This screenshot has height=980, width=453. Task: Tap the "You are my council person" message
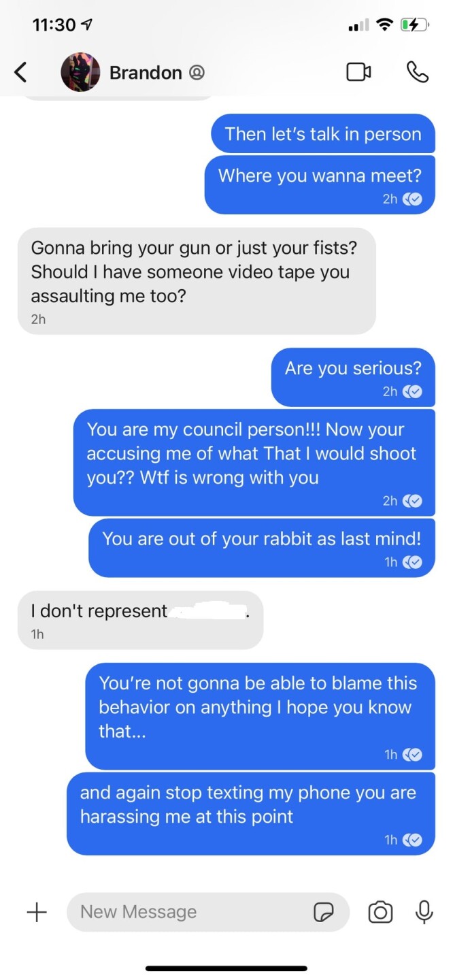(254, 462)
